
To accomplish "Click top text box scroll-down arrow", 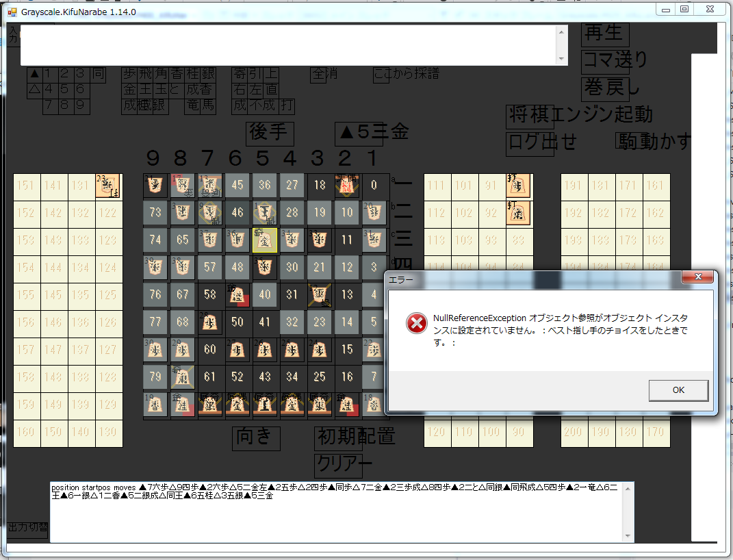I will pos(562,59).
